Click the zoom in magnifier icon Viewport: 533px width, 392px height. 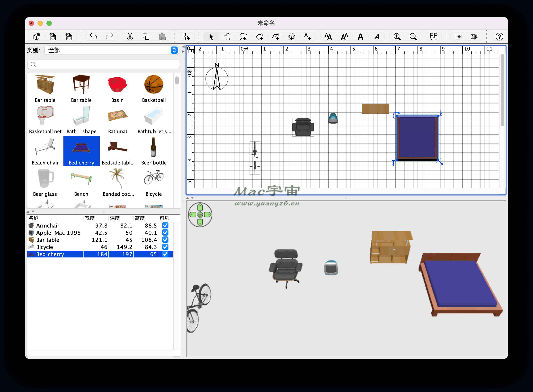coord(397,37)
